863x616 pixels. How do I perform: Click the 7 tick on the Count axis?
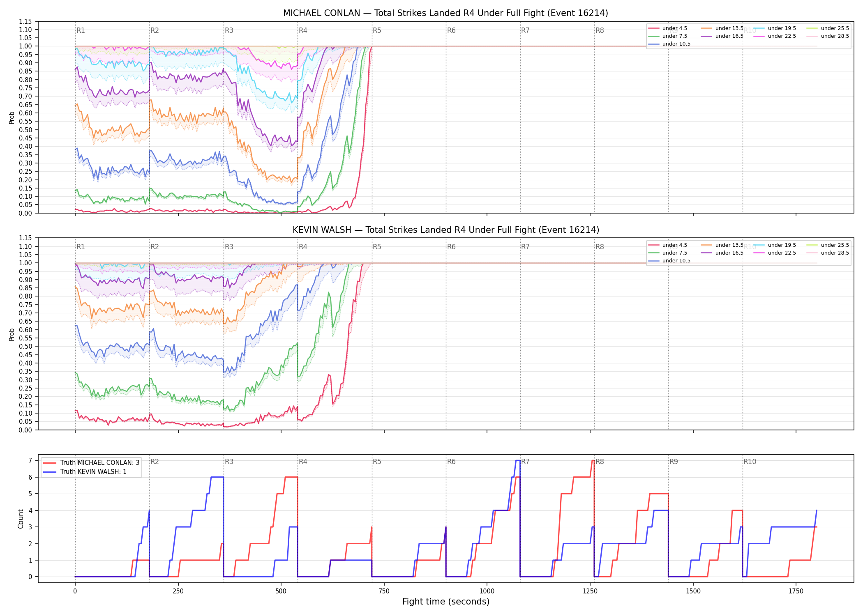[x=30, y=461]
